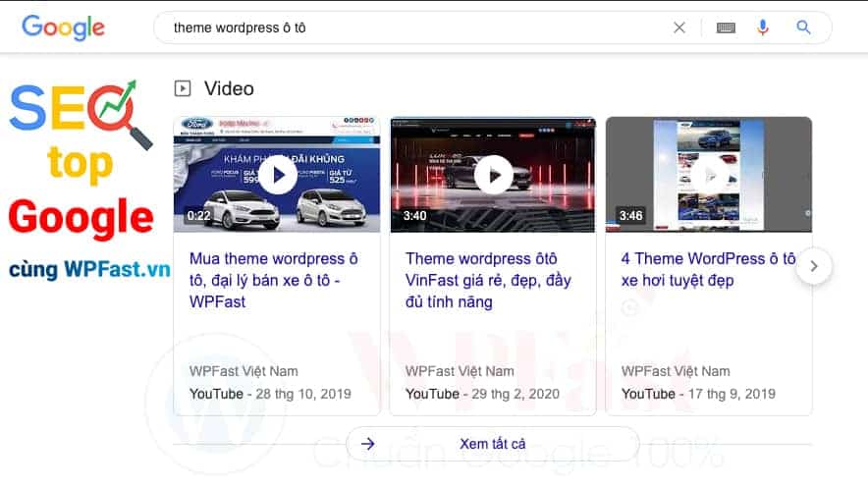Image resolution: width=868 pixels, height=488 pixels.
Task: Click the arrow icon in Xem tất cả
Action: pyautogui.click(x=368, y=444)
